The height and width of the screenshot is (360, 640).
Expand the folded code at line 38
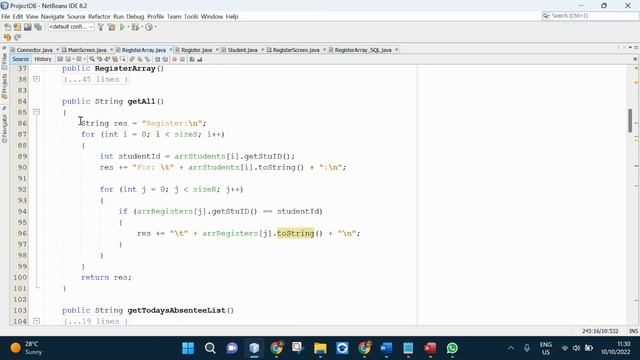tap(36, 79)
